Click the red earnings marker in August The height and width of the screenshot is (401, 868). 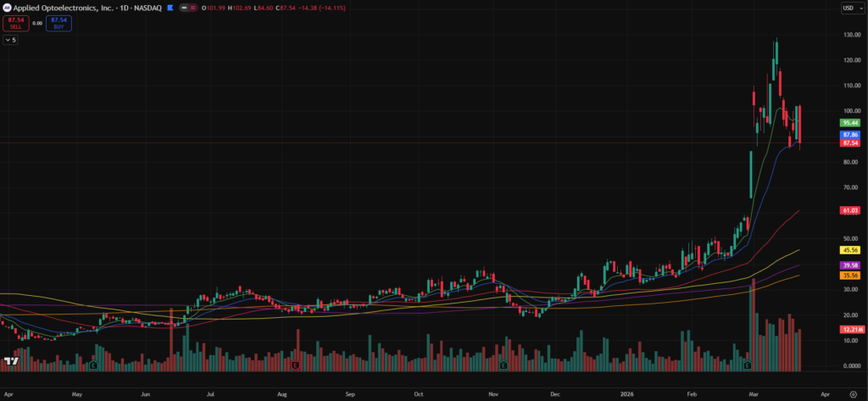(x=295, y=365)
